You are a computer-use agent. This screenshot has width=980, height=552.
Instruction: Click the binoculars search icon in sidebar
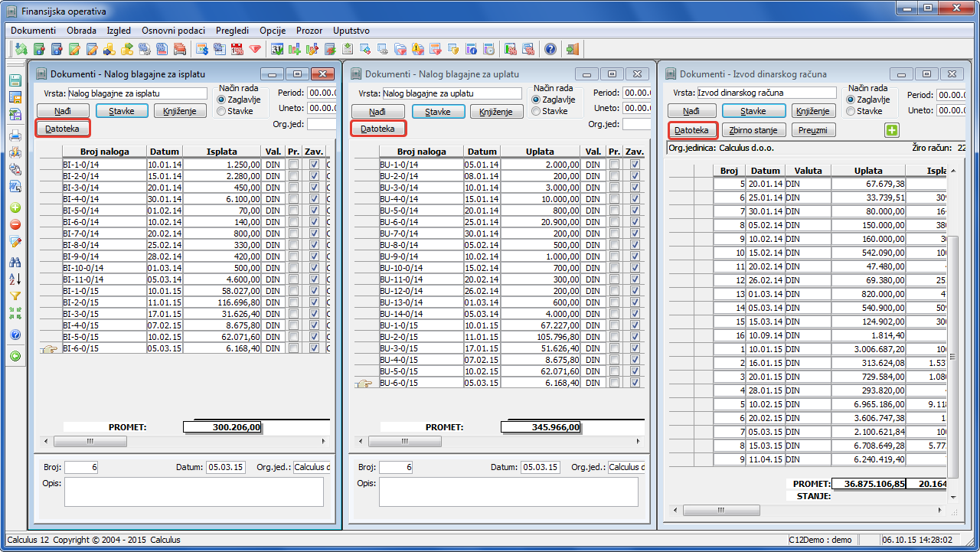(15, 262)
